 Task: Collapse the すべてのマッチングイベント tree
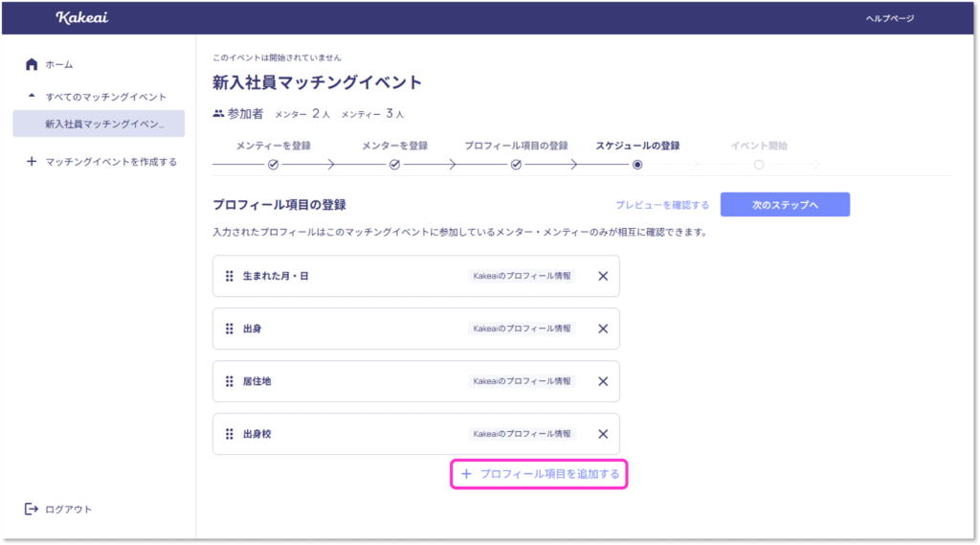click(32, 97)
